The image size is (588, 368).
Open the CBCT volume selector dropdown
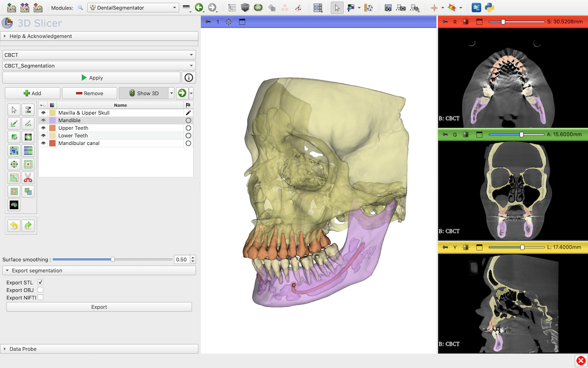coord(191,55)
